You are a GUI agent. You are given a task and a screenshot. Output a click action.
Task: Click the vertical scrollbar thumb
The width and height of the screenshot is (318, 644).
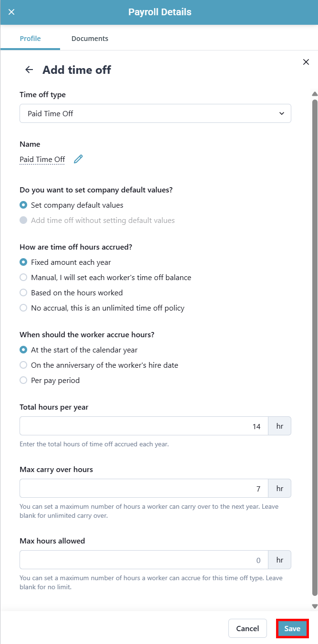(315, 348)
